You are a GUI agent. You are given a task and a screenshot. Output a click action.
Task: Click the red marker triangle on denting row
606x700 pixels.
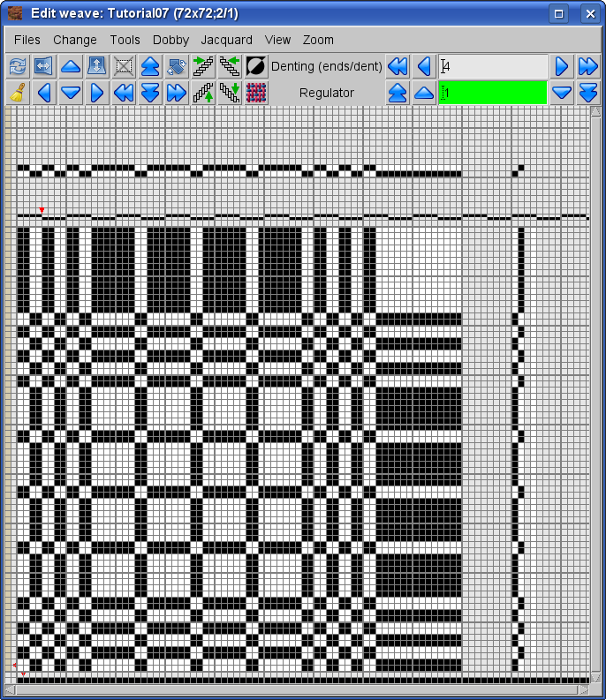[42, 210]
